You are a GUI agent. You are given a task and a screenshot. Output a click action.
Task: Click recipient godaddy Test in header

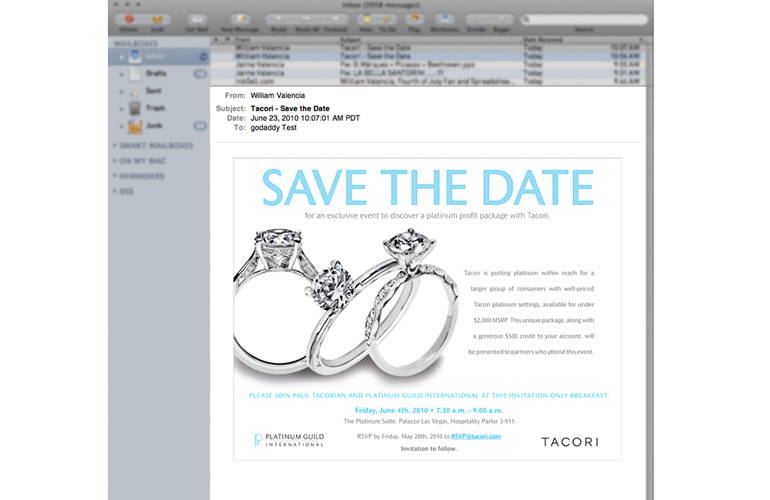coord(274,128)
